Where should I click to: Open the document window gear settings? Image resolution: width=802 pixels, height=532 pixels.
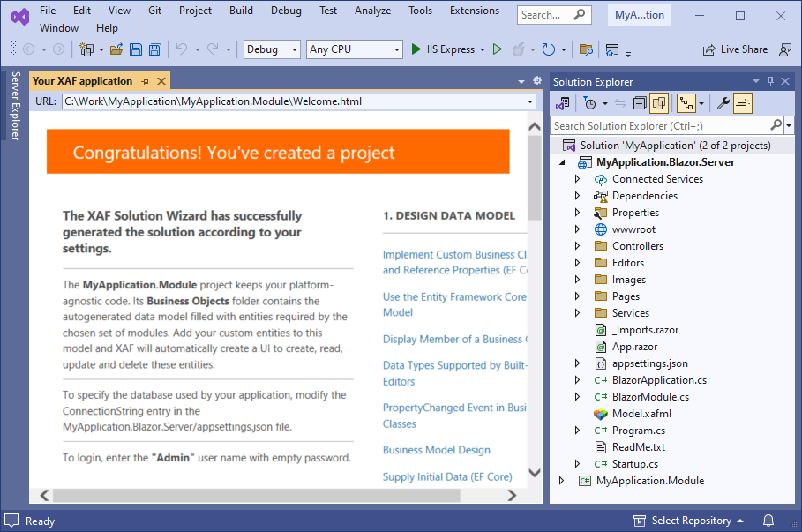pos(537,80)
